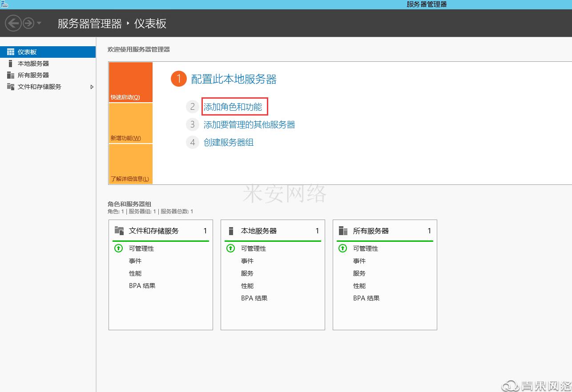Expand 文件和存储服务 sidebar arrow
The width and height of the screenshot is (572, 392).
[x=92, y=87]
